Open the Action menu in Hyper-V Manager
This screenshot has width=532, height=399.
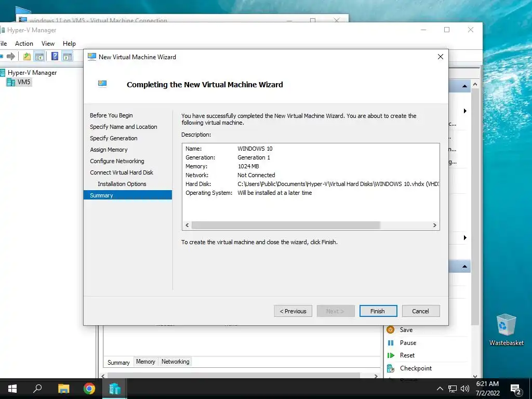(24, 44)
